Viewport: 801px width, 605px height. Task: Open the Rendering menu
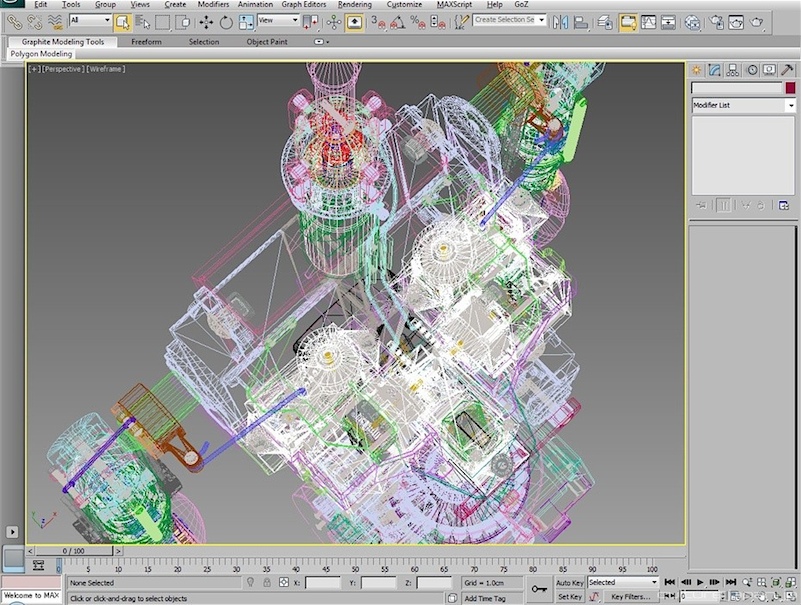point(354,5)
